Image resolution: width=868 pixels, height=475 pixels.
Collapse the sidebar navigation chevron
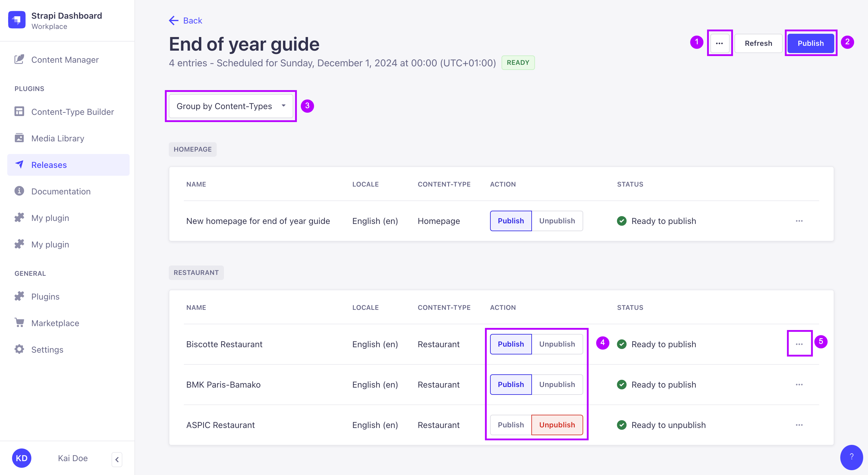pos(117,459)
